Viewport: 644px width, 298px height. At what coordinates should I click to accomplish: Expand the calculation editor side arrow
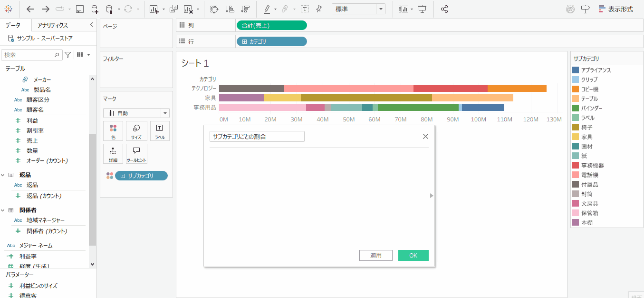[x=432, y=195]
